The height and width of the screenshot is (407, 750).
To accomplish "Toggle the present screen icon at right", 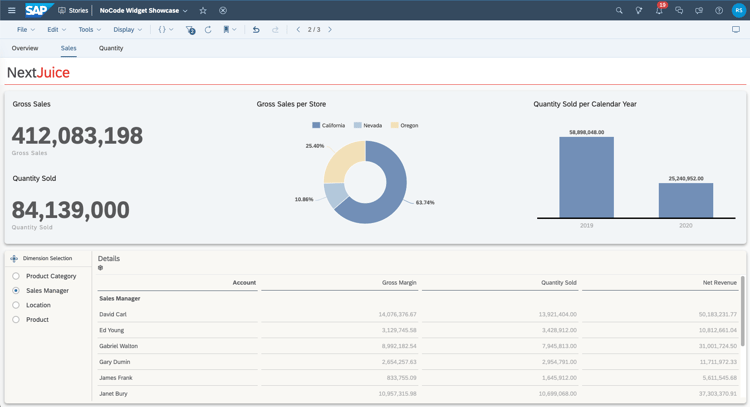I will click(x=736, y=29).
